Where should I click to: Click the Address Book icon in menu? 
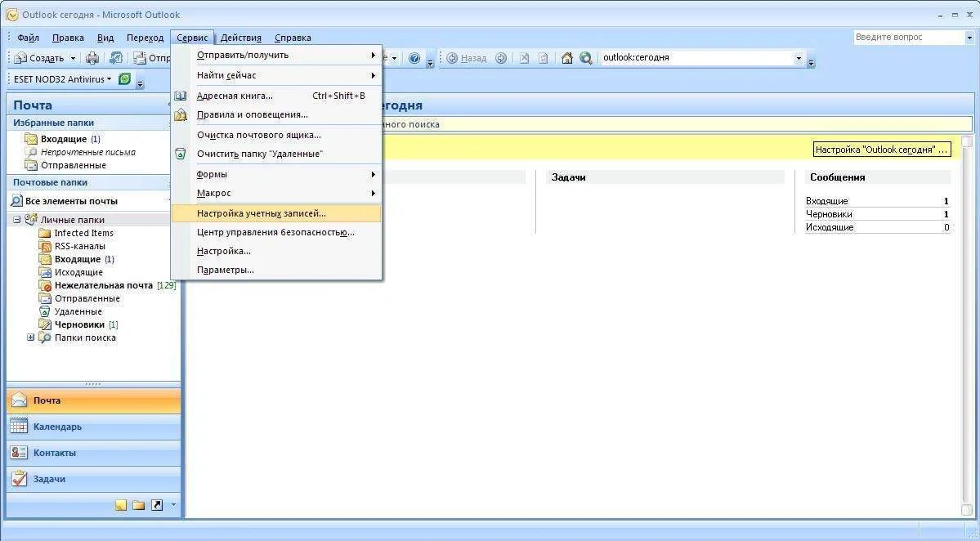(x=181, y=96)
